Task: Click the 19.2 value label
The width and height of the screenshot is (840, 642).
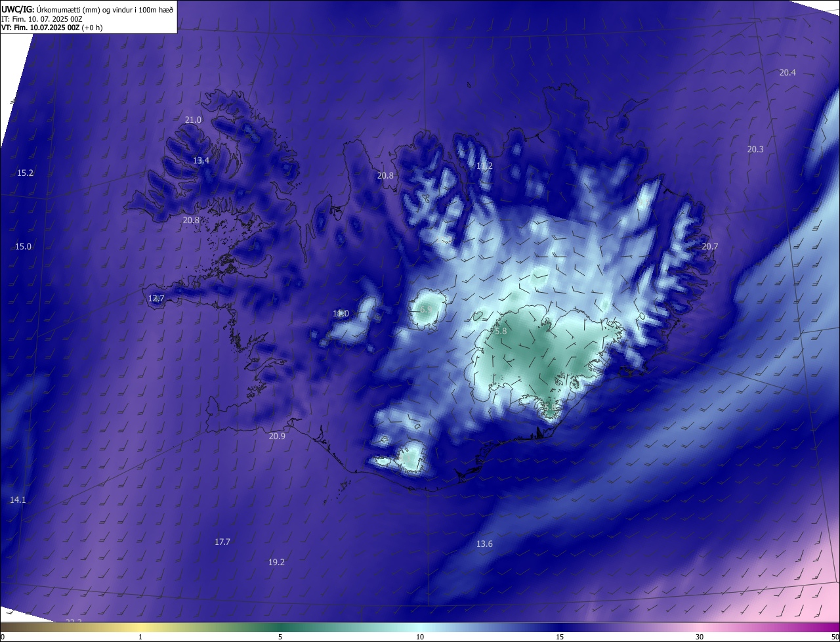Action: (x=276, y=563)
